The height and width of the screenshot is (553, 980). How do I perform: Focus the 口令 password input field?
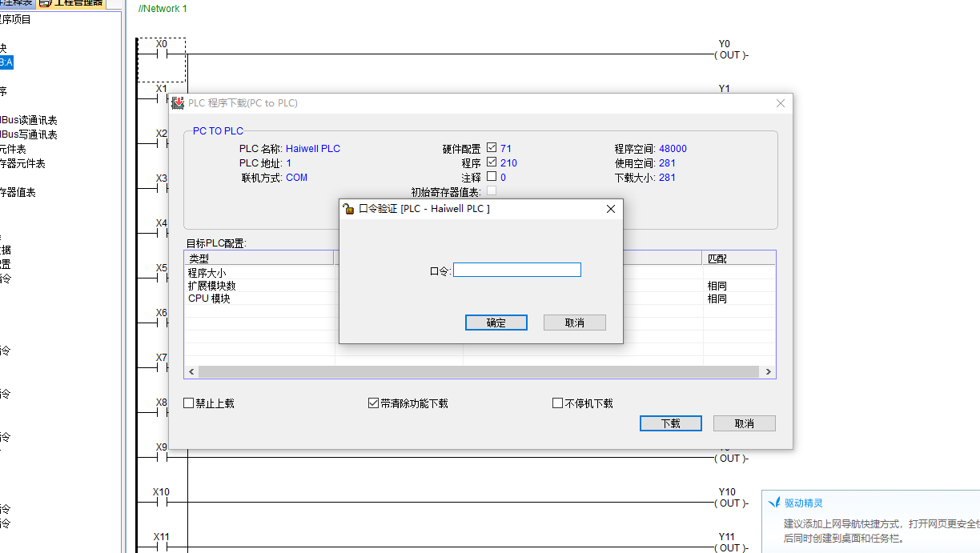click(516, 270)
